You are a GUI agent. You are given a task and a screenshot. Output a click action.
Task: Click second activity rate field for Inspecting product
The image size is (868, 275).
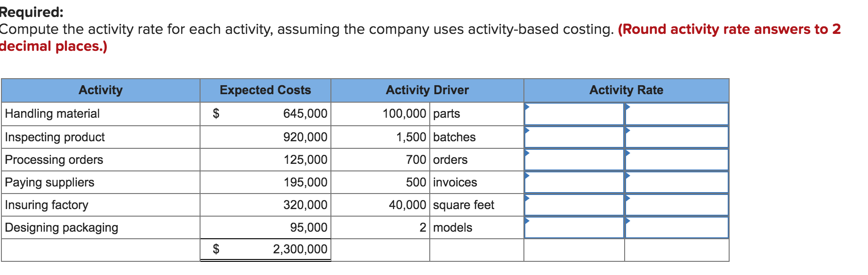click(677, 137)
